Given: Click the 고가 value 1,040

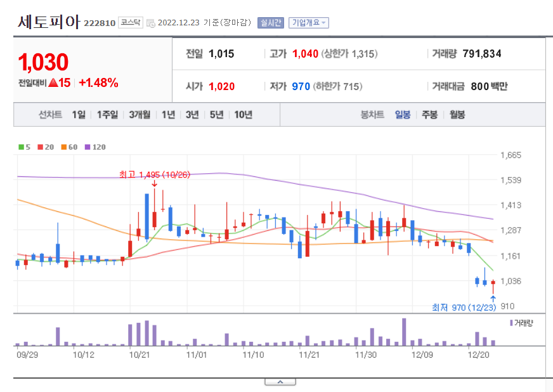Looking at the screenshot, I should coord(306,54).
